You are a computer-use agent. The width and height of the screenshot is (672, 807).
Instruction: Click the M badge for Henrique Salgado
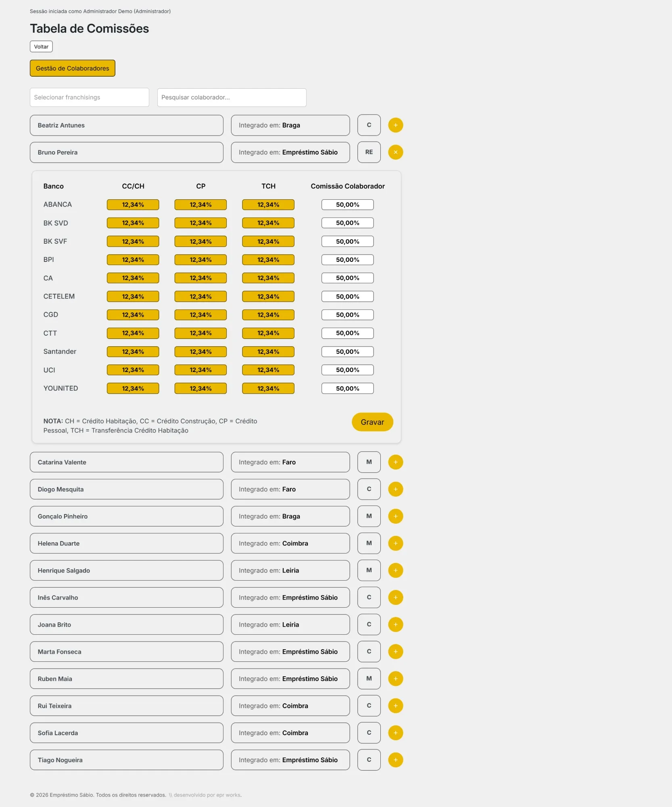click(369, 570)
